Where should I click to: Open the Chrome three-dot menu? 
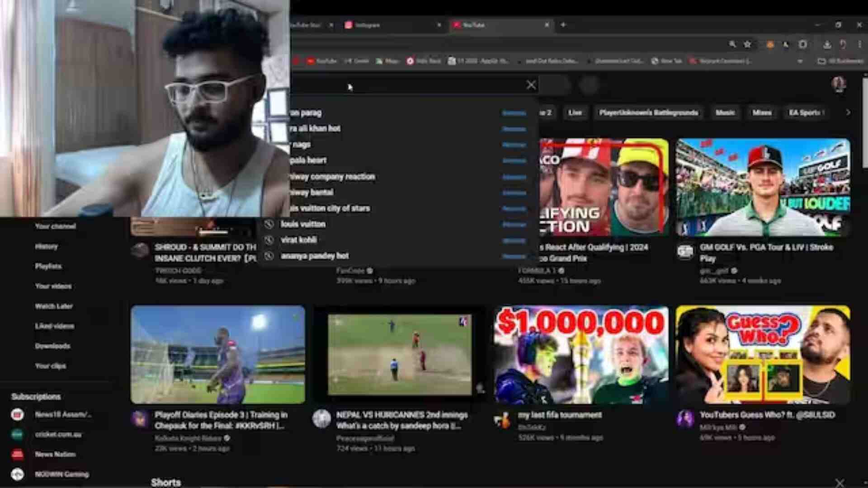(859, 44)
